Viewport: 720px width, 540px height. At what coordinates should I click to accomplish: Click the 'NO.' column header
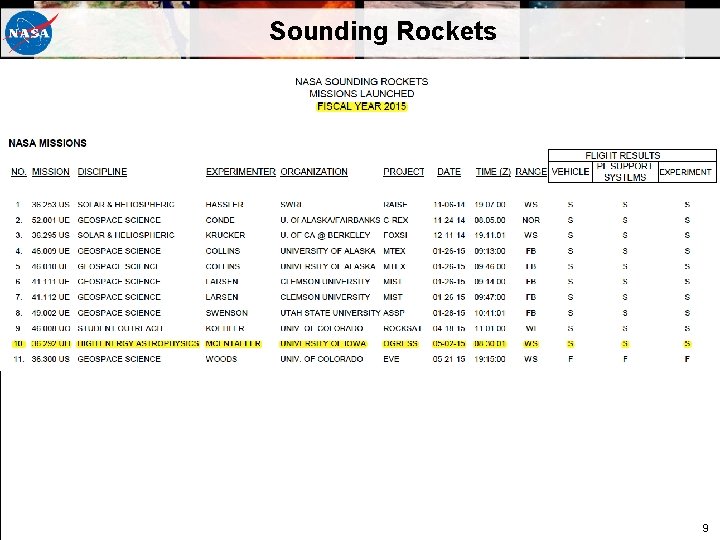pyautogui.click(x=19, y=172)
